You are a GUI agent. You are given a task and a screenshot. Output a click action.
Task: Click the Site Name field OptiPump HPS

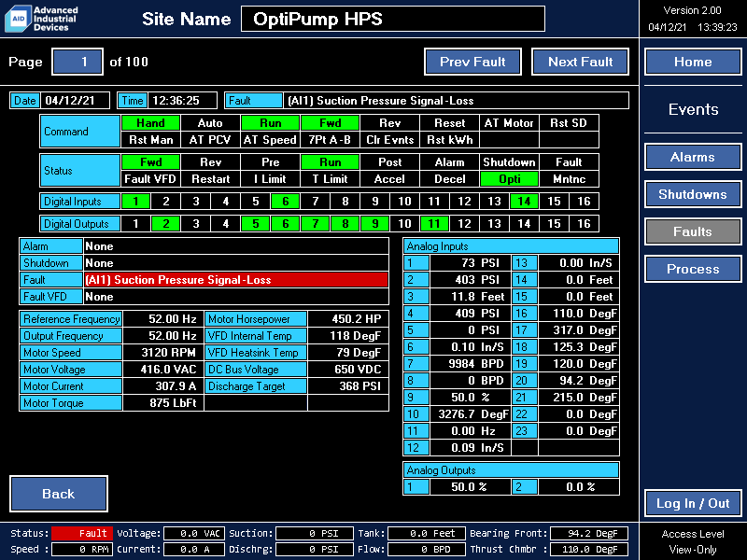point(393,19)
